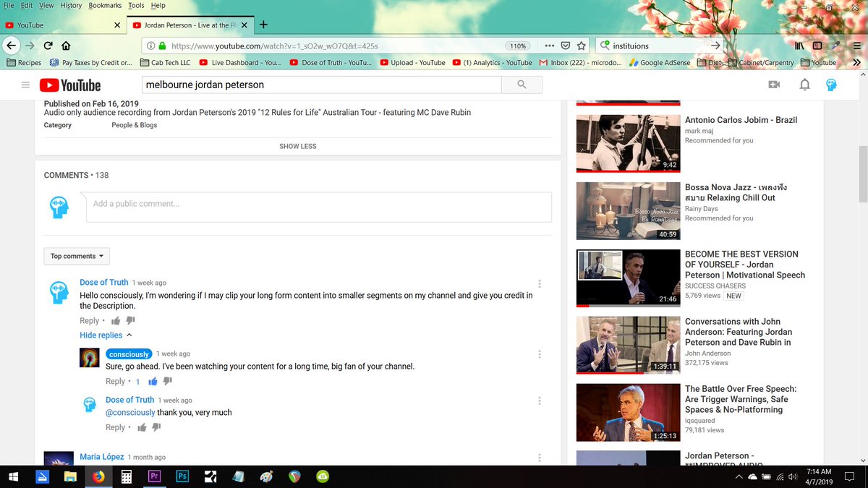This screenshot has width=868, height=488.
Task: Open Maria López channel link
Action: 101,457
